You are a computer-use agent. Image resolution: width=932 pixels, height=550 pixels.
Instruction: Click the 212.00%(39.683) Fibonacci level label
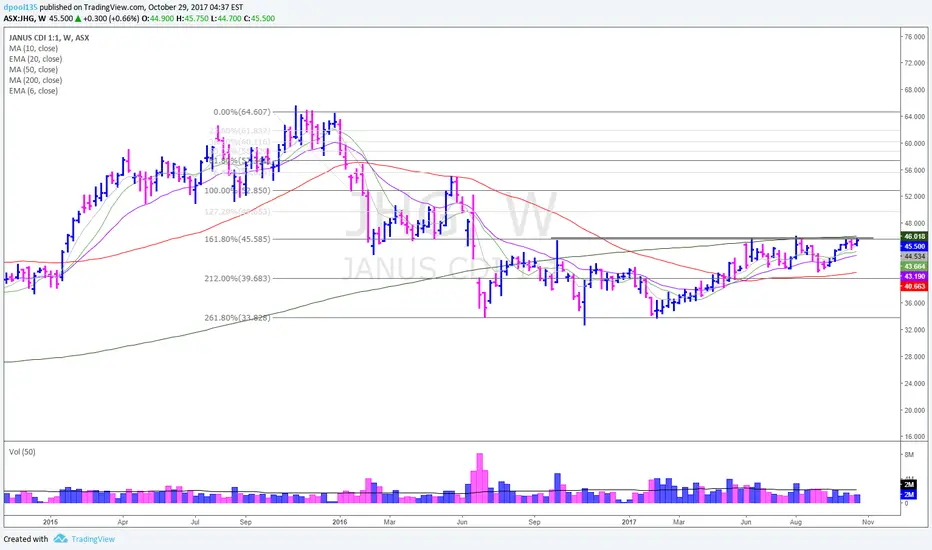pos(237,278)
